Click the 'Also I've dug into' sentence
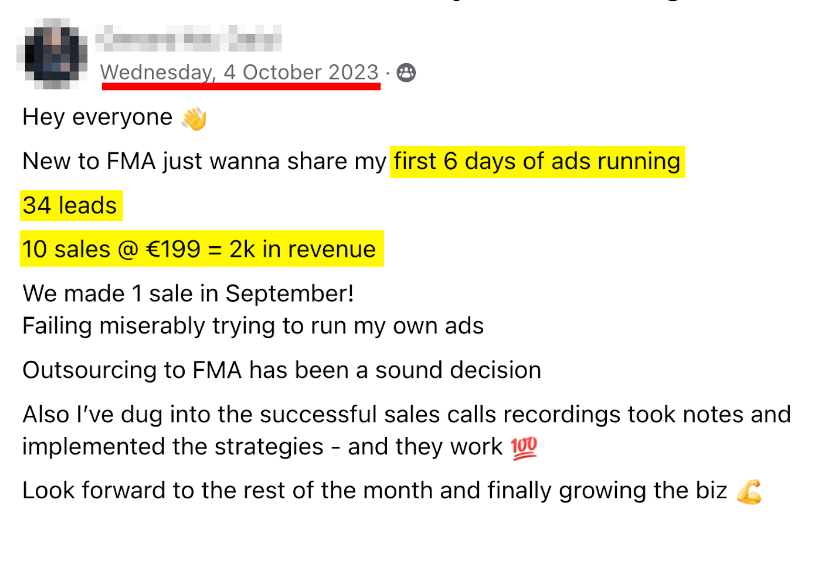The width and height of the screenshot is (834, 562). pyautogui.click(x=407, y=414)
